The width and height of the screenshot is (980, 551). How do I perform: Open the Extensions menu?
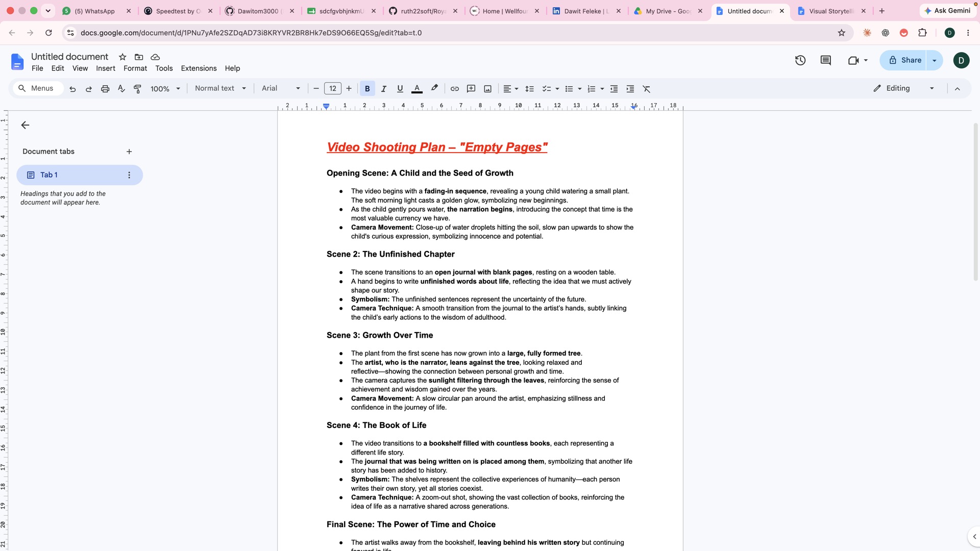(x=199, y=68)
